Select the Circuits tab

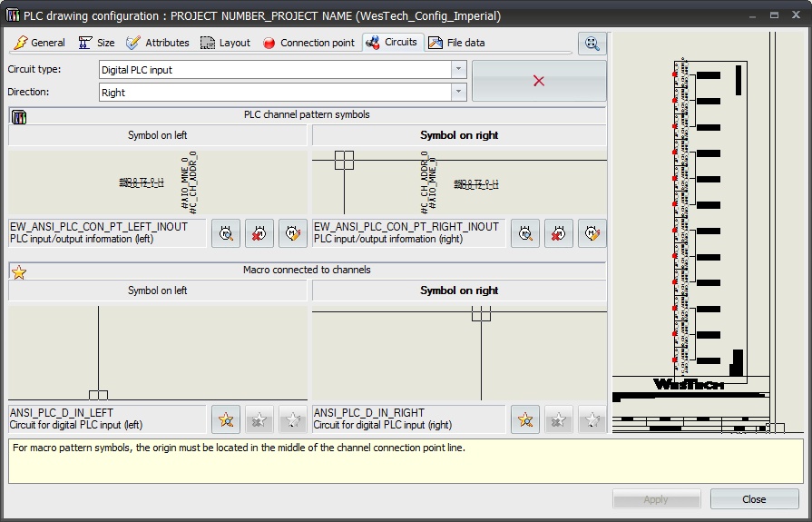393,42
